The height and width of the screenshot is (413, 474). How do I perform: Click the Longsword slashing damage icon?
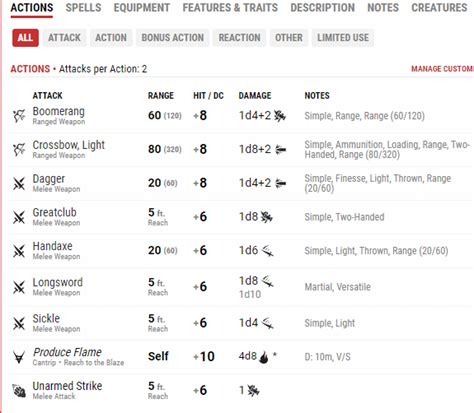tap(267, 281)
